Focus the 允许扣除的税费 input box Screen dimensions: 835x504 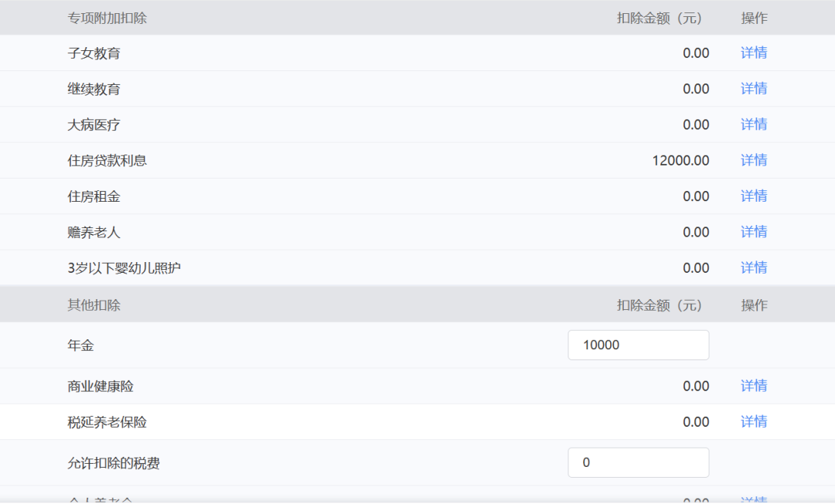click(639, 462)
